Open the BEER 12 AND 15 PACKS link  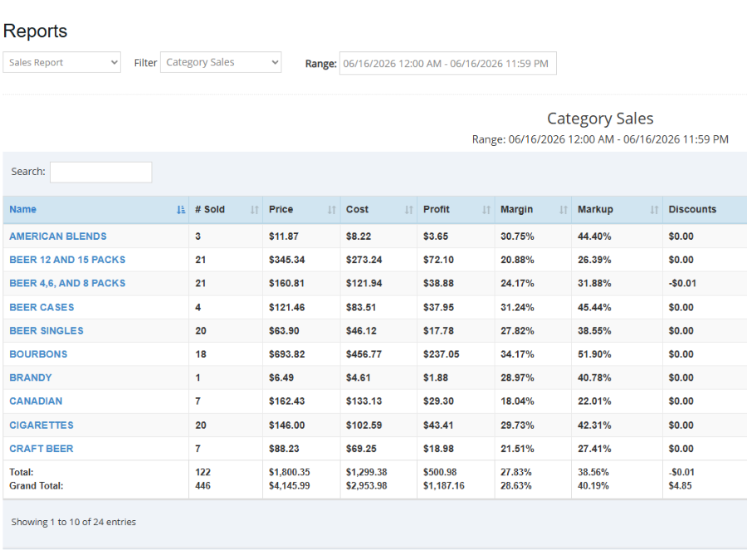pos(67,260)
